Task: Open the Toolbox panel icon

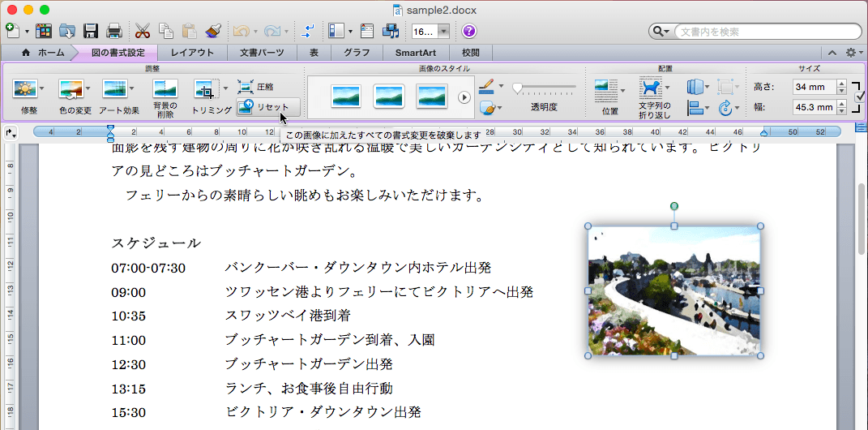Action: click(x=367, y=31)
